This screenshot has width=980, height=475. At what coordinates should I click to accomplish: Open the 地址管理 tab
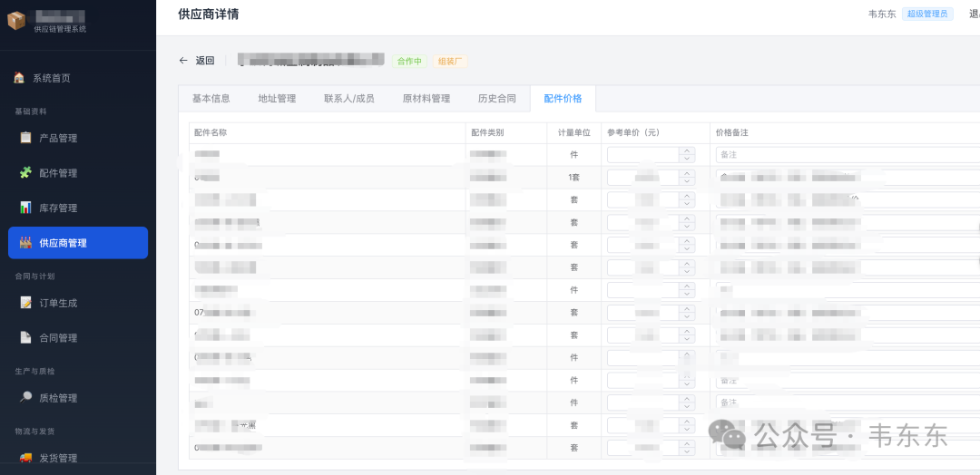(x=277, y=98)
